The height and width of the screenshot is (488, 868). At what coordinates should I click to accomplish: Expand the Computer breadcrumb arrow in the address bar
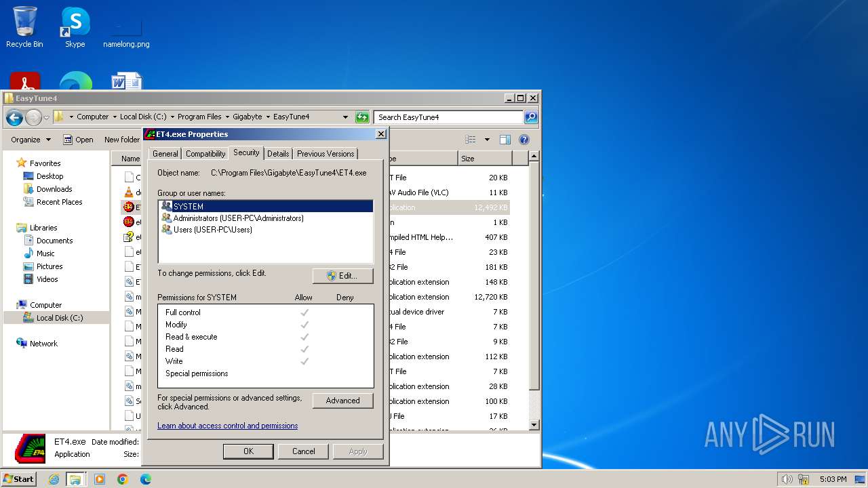click(x=115, y=117)
